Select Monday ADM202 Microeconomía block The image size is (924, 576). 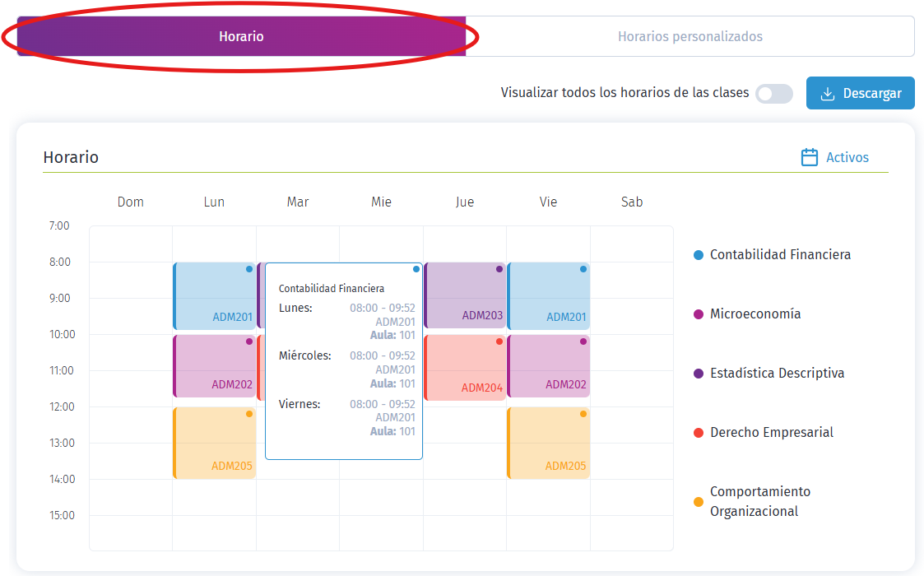[x=215, y=366]
